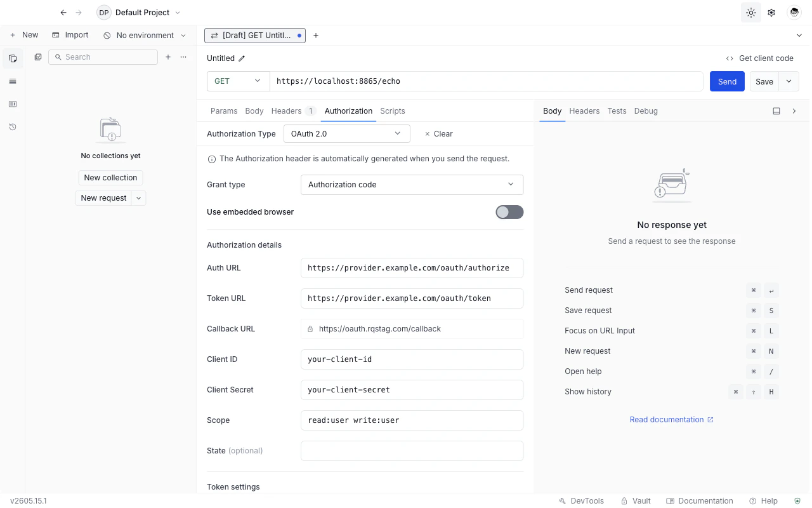Click the Token URL input field
812x508 pixels.
[412, 298]
